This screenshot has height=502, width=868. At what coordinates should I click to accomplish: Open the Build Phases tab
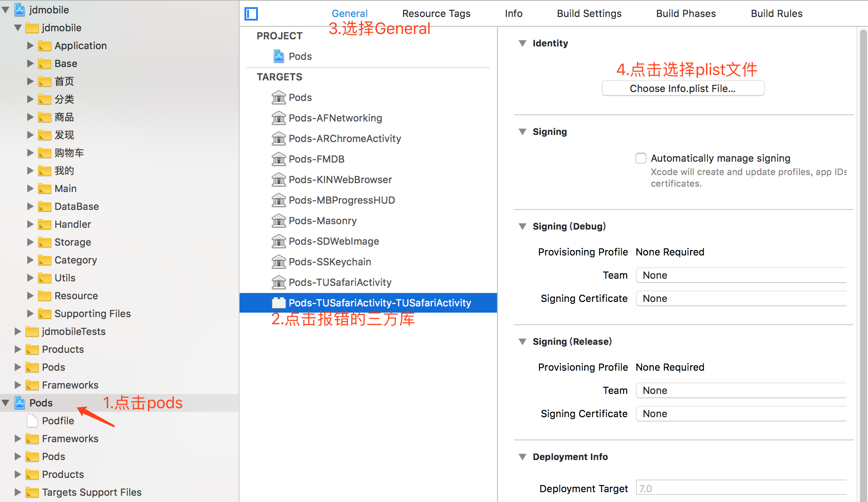click(686, 14)
